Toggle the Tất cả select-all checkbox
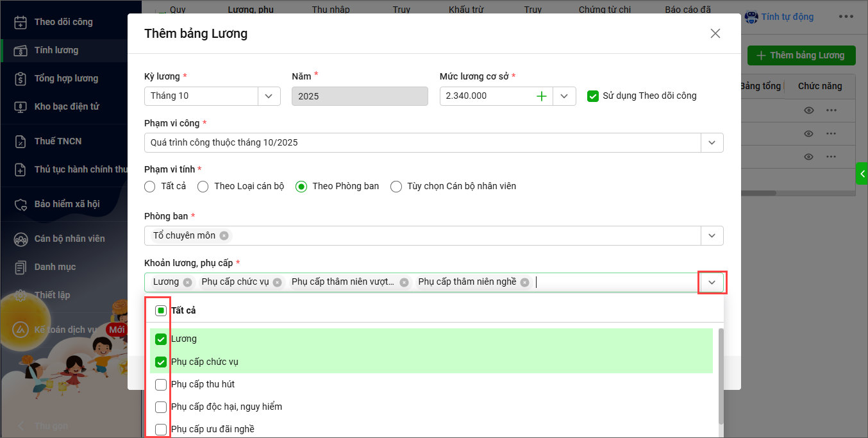The height and width of the screenshot is (438, 868). point(161,310)
